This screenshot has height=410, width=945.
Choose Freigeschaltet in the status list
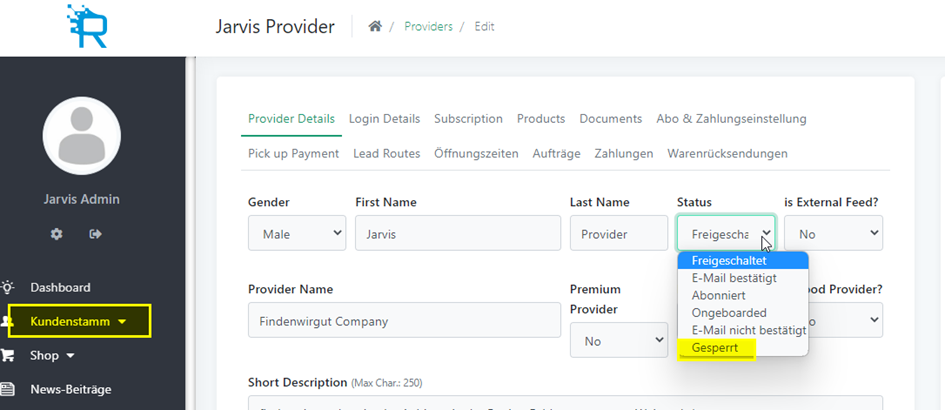pyautogui.click(x=742, y=260)
